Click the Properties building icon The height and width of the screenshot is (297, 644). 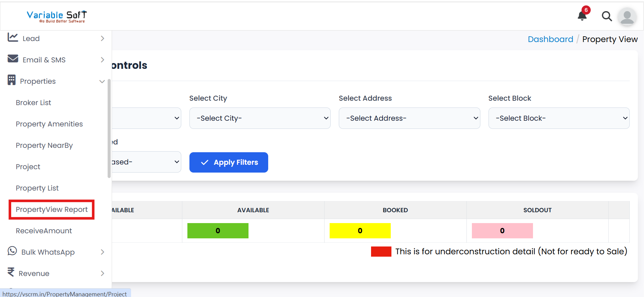[12, 80]
